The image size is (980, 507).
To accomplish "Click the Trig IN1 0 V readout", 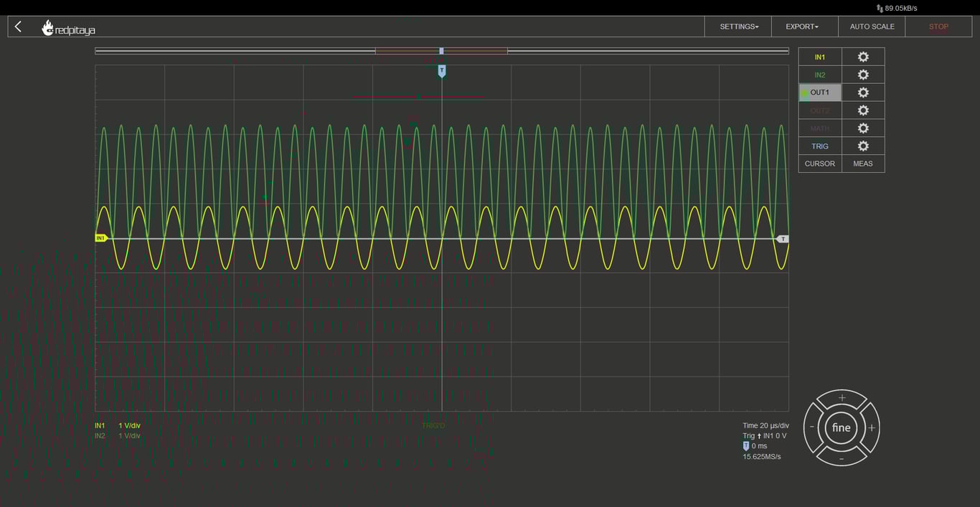I will click(765, 435).
